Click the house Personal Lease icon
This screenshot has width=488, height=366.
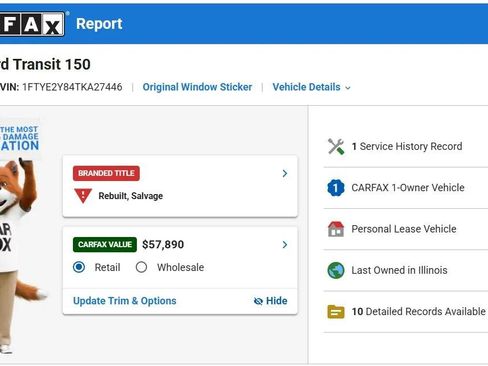[x=336, y=229]
